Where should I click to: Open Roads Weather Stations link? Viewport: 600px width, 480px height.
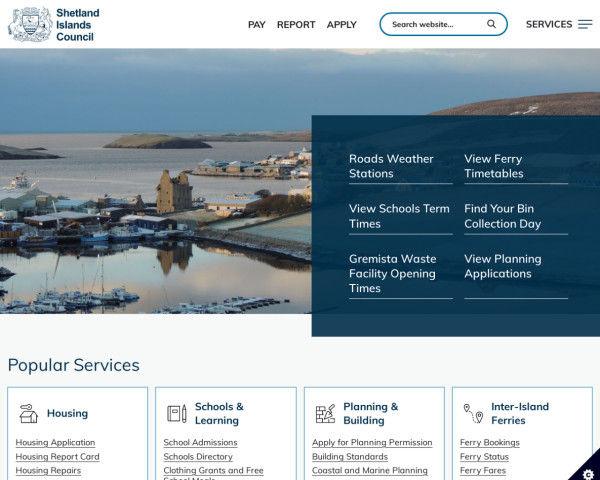(x=391, y=166)
